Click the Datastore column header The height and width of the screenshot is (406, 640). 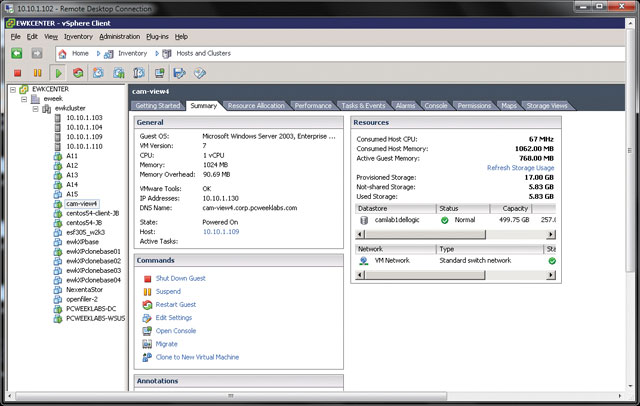pyautogui.click(x=396, y=209)
